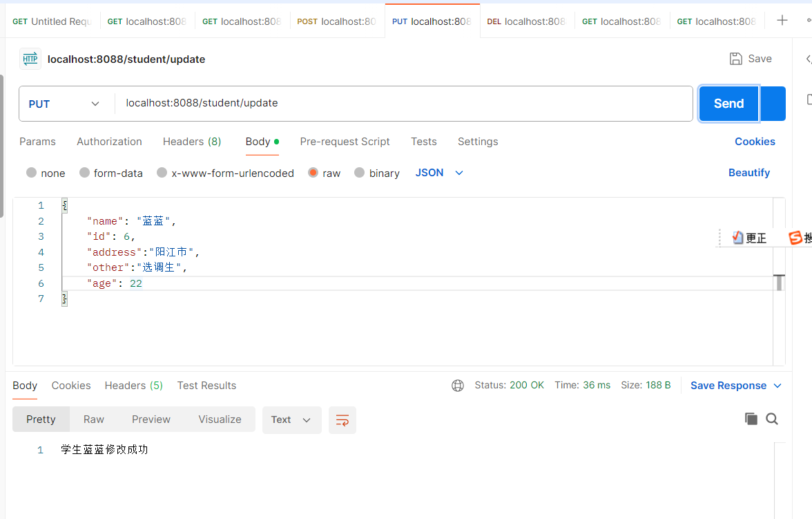Expand the Save Response dropdown arrow
Screen dimensions: 812x519
pos(777,386)
